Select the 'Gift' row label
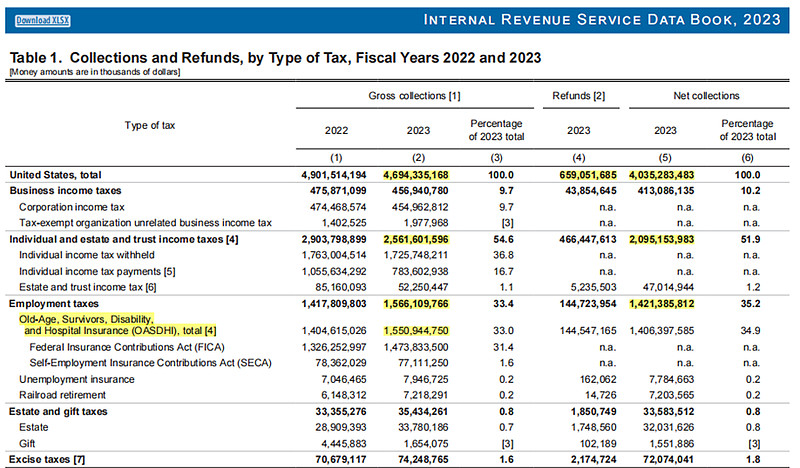The image size is (800, 468). [27, 444]
